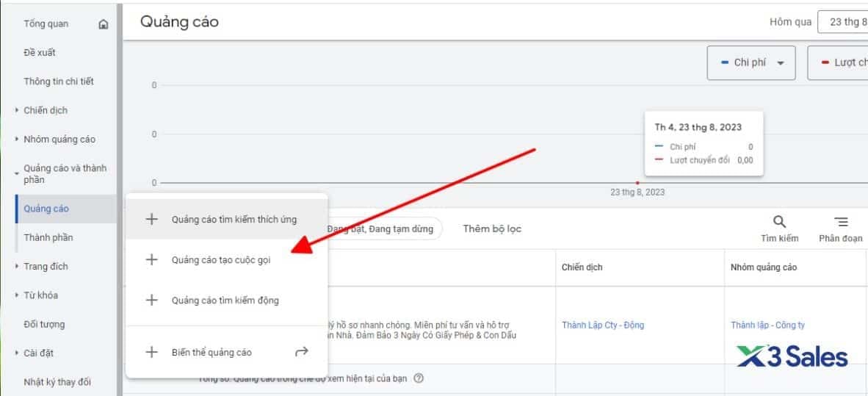Click the Hôm qua date label
The height and width of the screenshot is (396, 868).
790,22
